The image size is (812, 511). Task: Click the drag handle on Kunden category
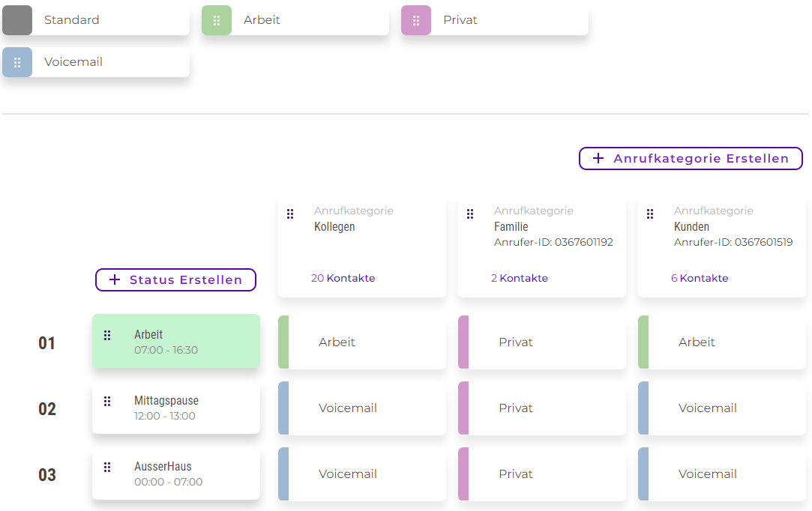[x=650, y=214]
